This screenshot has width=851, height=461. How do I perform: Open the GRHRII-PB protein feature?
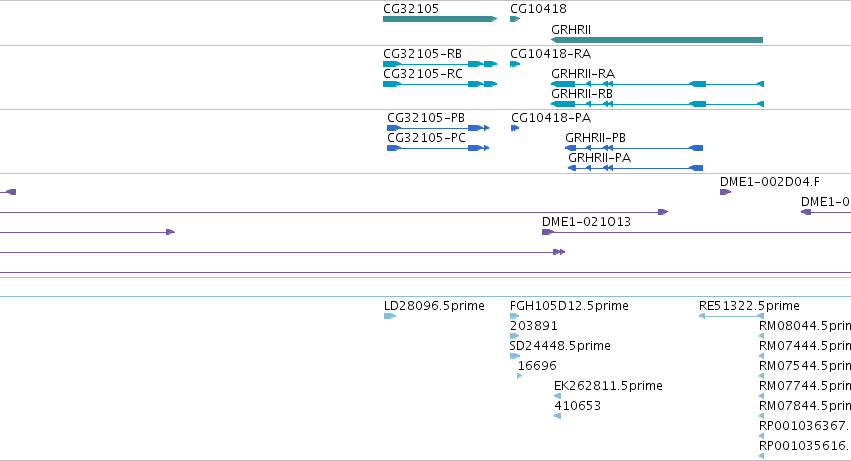tap(634, 148)
